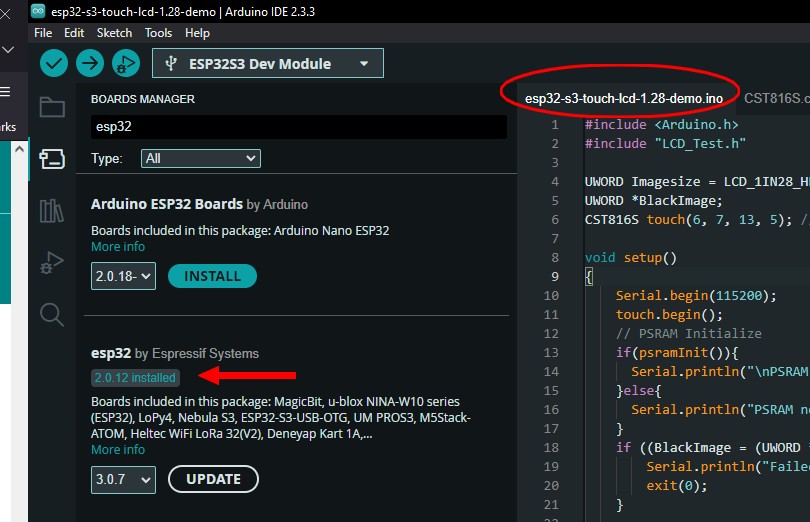This screenshot has height=522, width=810.
Task: Expand the ESP32S3 Dev Module board selector
Action: point(268,64)
